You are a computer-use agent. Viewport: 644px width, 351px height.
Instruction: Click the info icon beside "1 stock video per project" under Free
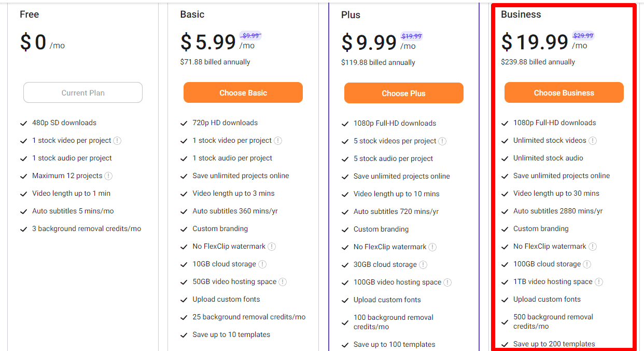[118, 140]
